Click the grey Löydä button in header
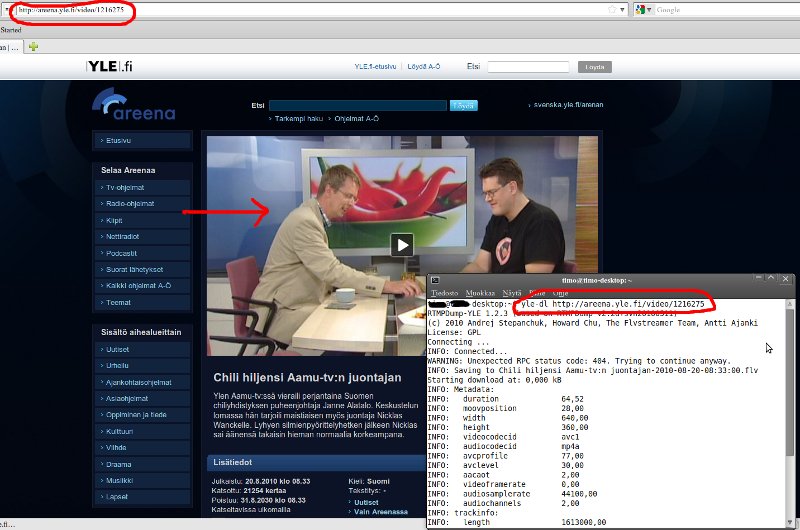 594,67
